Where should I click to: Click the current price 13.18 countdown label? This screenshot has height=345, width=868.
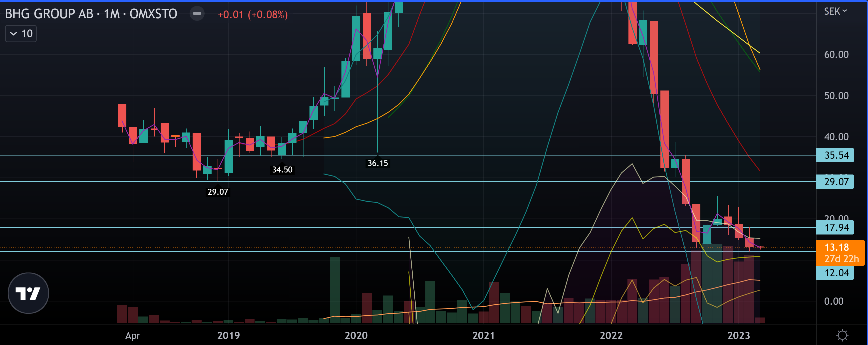[x=840, y=252]
